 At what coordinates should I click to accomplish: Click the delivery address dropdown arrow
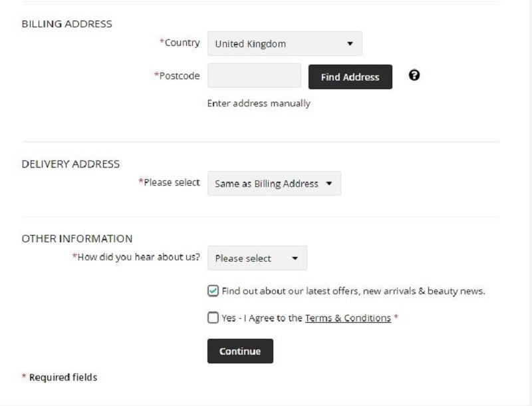coord(329,183)
